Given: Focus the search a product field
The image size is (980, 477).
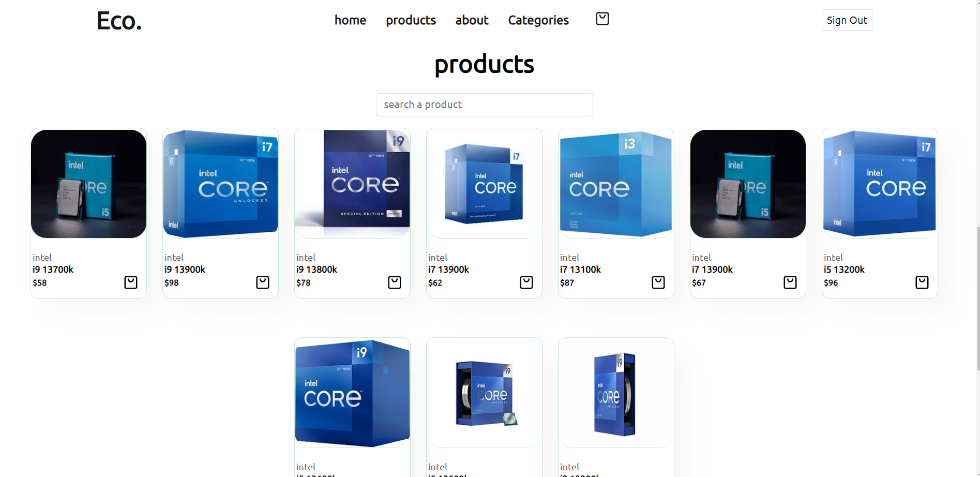Looking at the screenshot, I should coord(484,105).
